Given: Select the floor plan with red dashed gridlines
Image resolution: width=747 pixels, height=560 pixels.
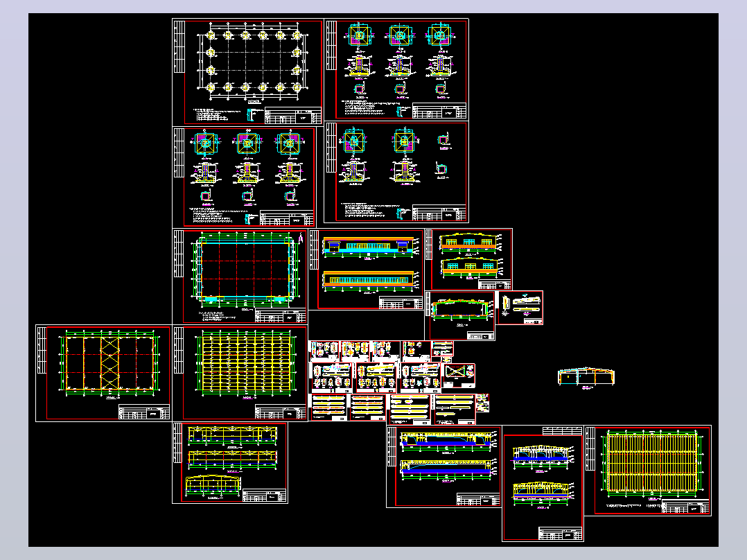Looking at the screenshot, I should pos(240,277).
